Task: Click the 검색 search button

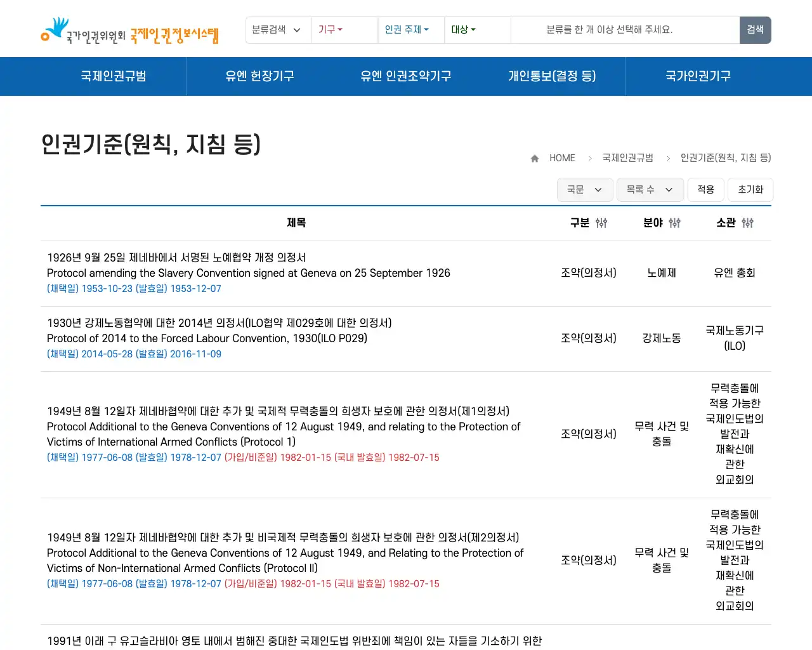Action: (x=755, y=30)
